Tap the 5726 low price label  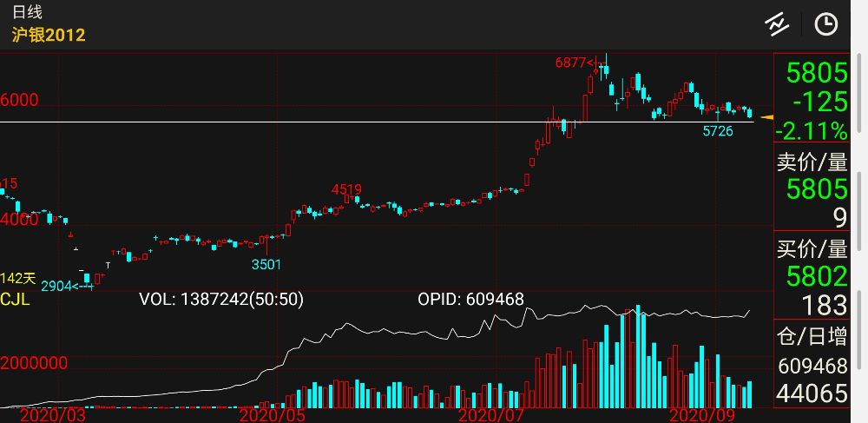(x=717, y=131)
